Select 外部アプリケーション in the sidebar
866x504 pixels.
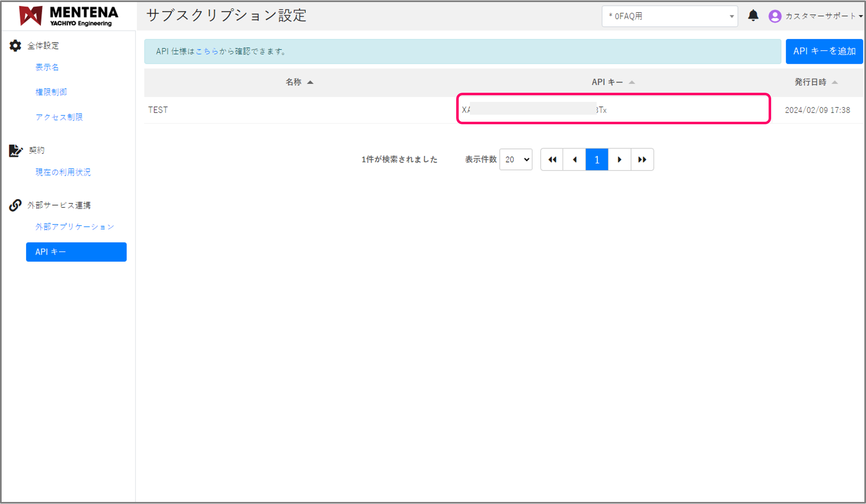coord(75,227)
